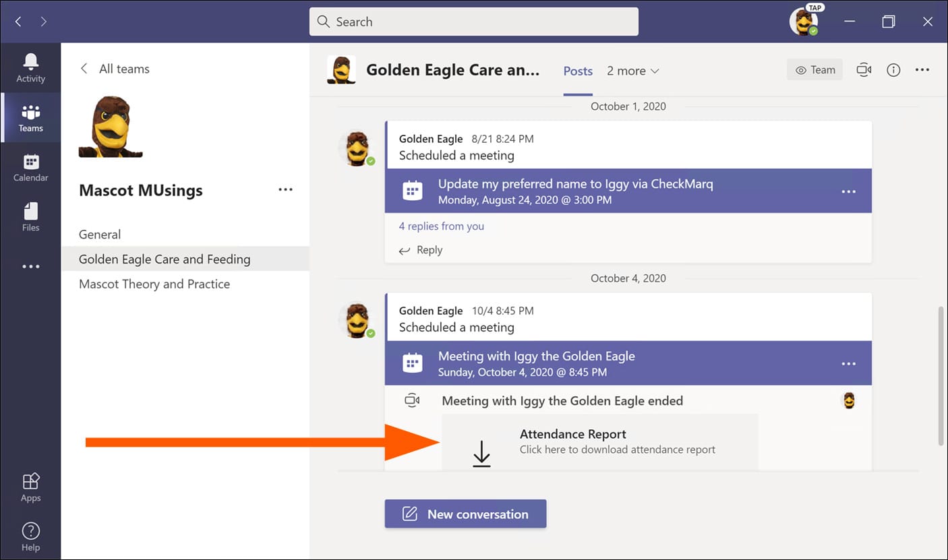Switch to the Posts tab
This screenshot has width=948, height=560.
[578, 71]
